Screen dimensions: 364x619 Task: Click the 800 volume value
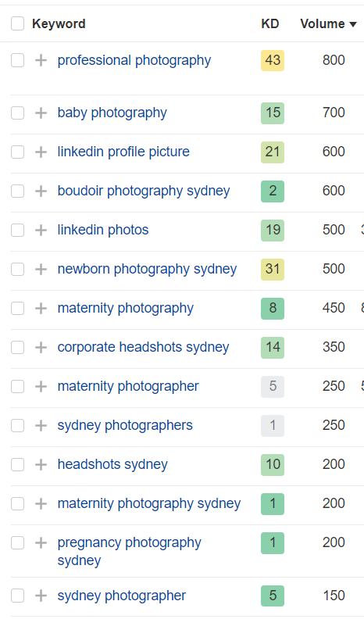334,60
